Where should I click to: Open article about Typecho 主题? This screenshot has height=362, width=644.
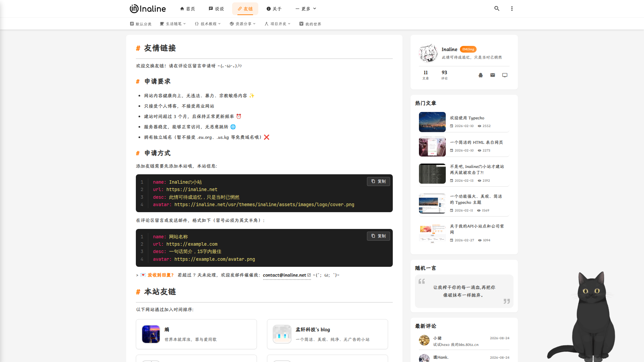coord(476,199)
